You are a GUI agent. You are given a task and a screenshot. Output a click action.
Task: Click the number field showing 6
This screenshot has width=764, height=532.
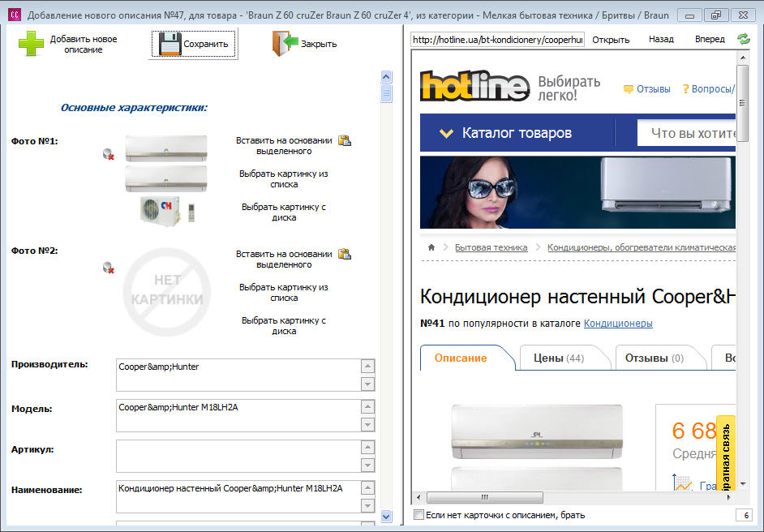point(743,516)
